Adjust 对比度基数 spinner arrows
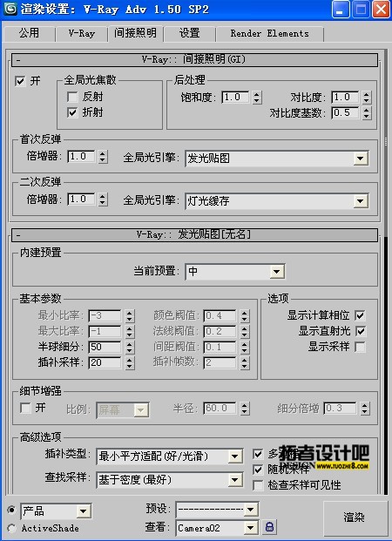 tap(367, 113)
